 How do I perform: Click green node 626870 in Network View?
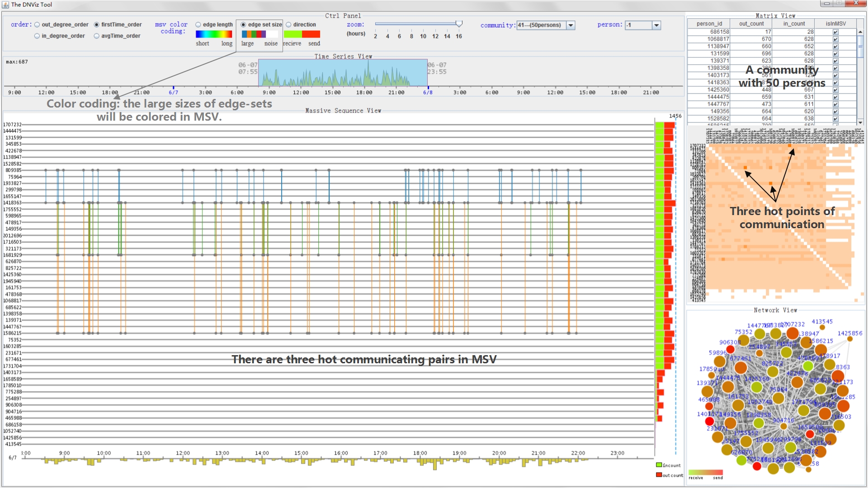pyautogui.click(x=741, y=460)
